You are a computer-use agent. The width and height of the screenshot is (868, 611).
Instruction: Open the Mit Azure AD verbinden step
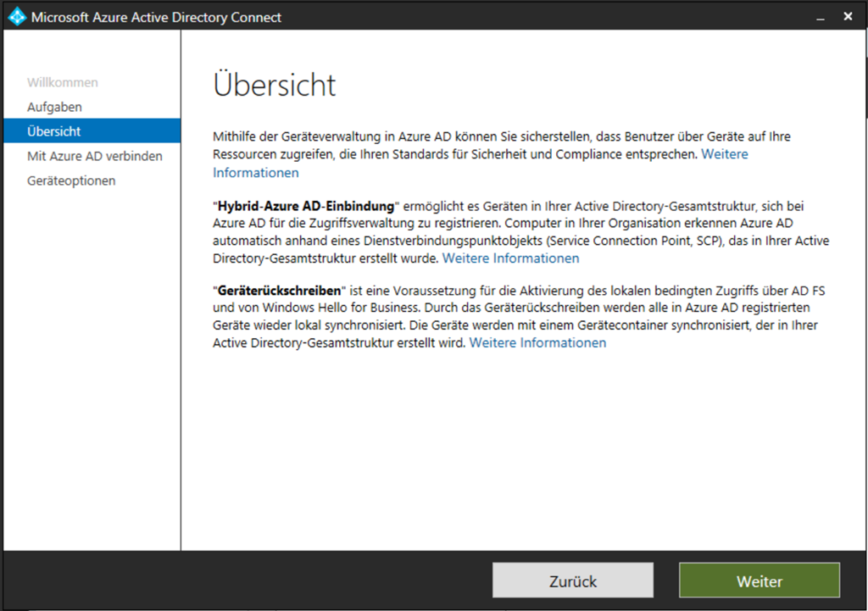tap(94, 156)
